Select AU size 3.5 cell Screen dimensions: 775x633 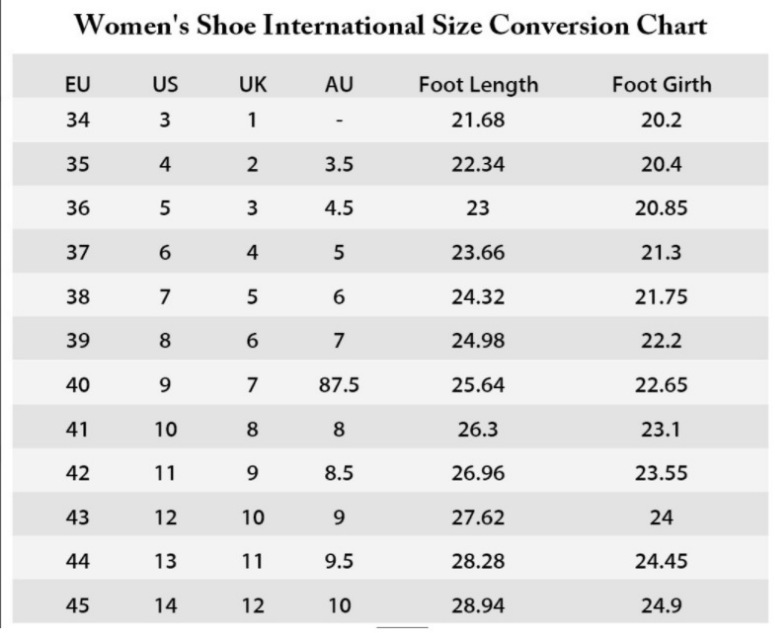coord(339,165)
